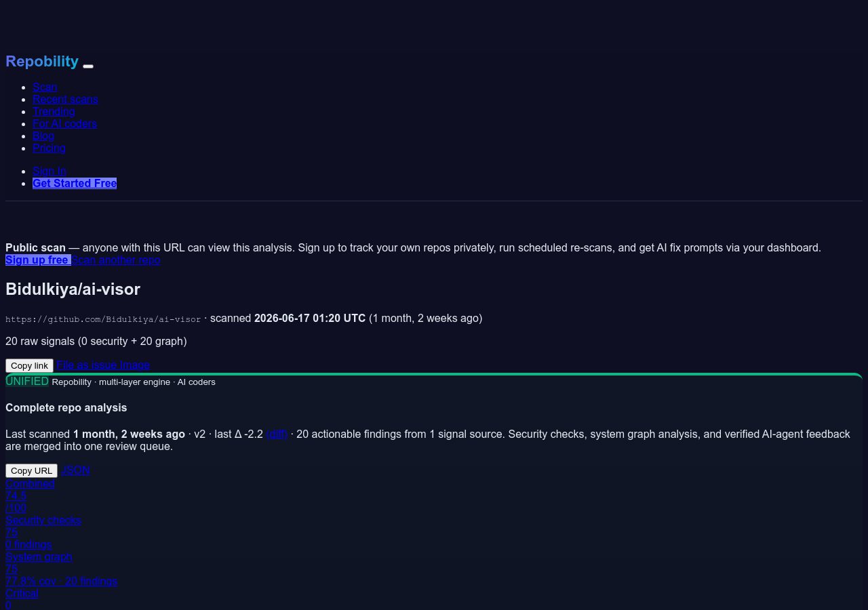The width and height of the screenshot is (868, 610).
Task: Open the Image link
Action: pyautogui.click(x=135, y=365)
